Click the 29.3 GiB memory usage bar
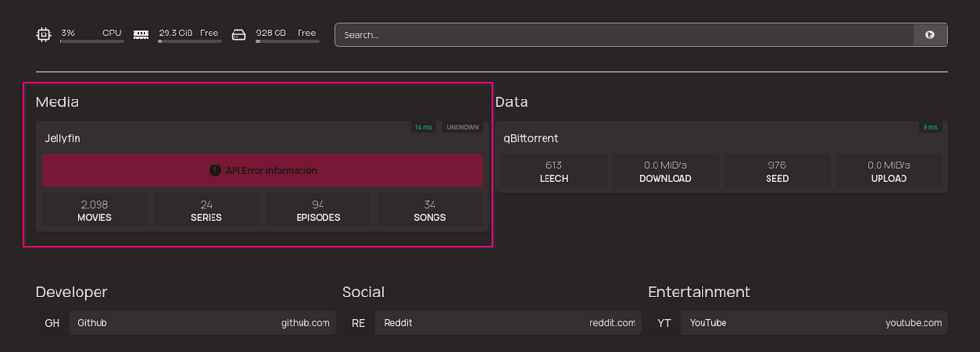Image resolution: width=980 pixels, height=352 pixels. click(x=189, y=42)
